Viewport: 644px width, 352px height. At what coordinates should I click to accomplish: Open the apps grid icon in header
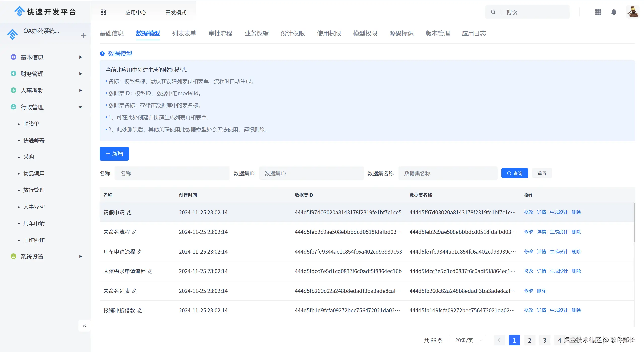pos(598,12)
